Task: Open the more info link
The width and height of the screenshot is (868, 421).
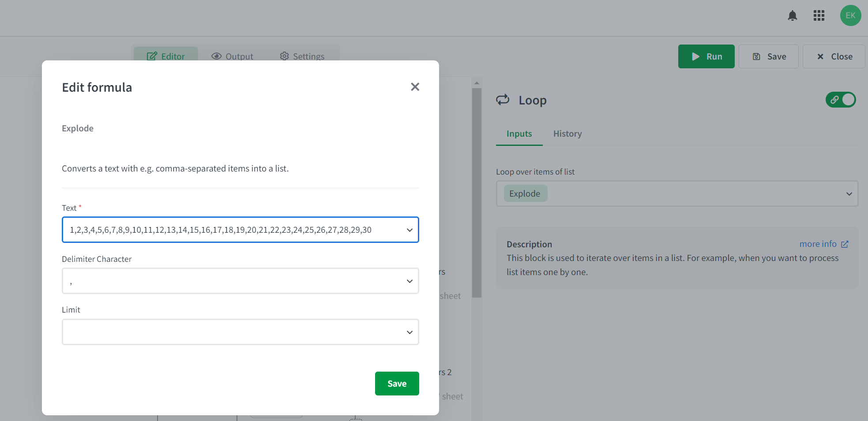Action: point(824,244)
